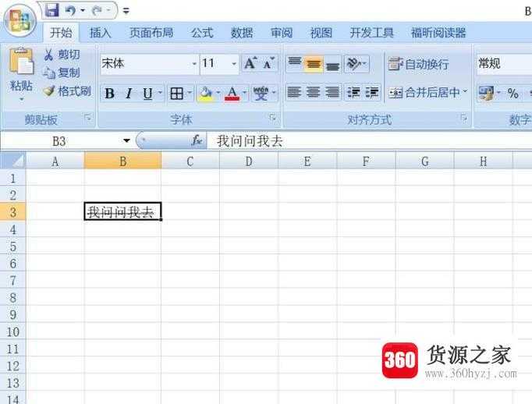Switch to the 开始 tab
The width and height of the screenshot is (532, 404).
pos(61,33)
